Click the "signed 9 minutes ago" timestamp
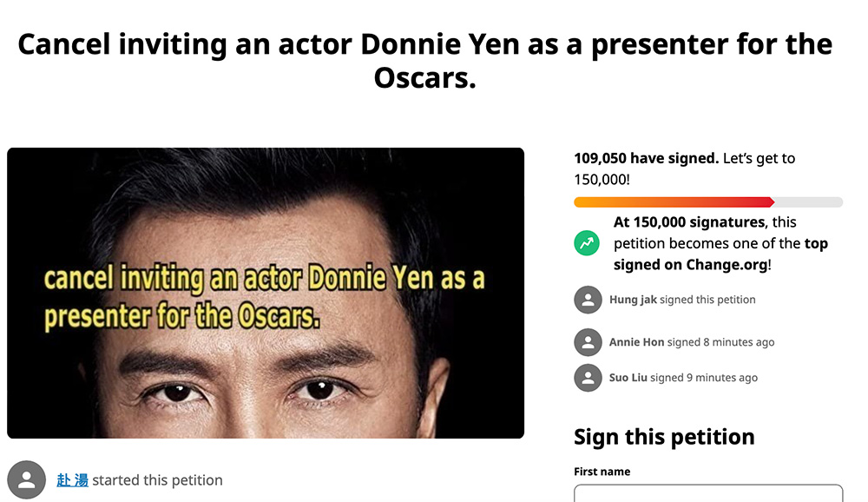Image resolution: width=868 pixels, height=502 pixels. [704, 378]
